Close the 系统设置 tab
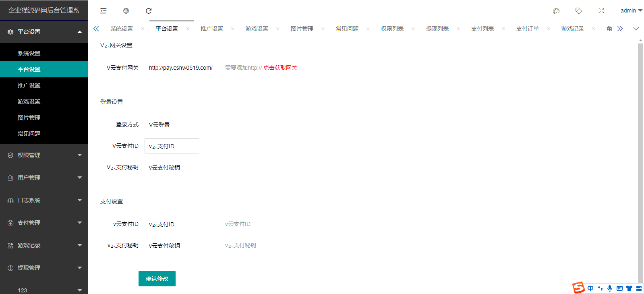The height and width of the screenshot is (294, 644). pyautogui.click(x=143, y=29)
